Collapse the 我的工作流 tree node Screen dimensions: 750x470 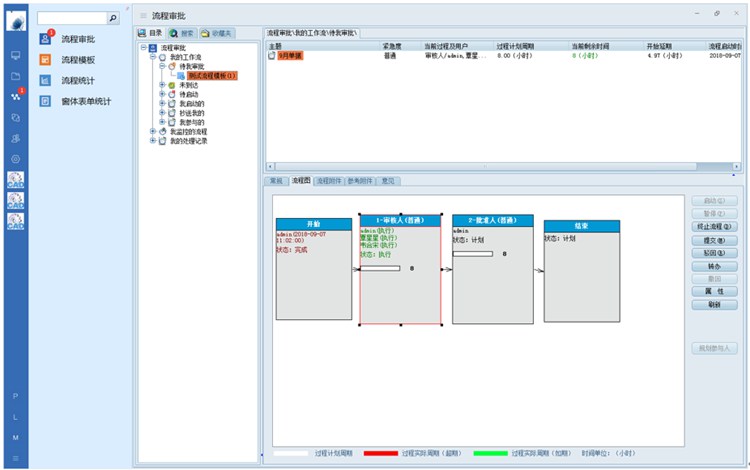pos(153,57)
